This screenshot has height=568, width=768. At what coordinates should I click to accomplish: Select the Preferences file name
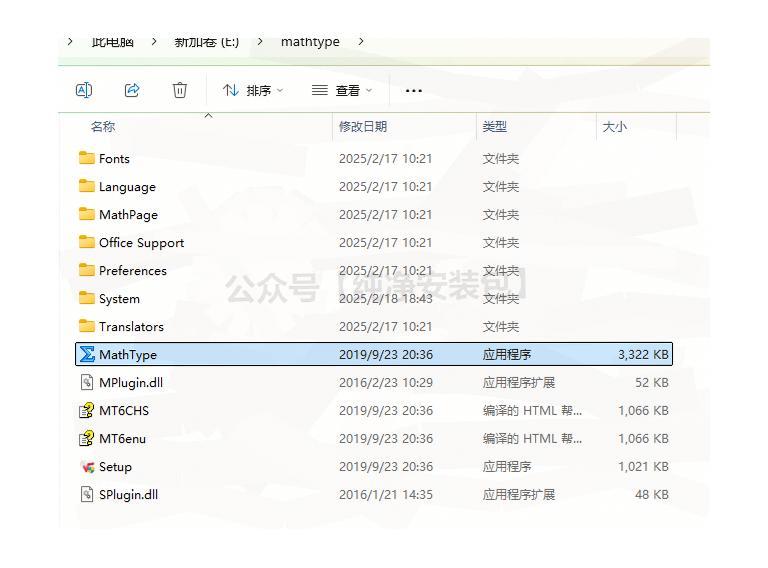[133, 271]
